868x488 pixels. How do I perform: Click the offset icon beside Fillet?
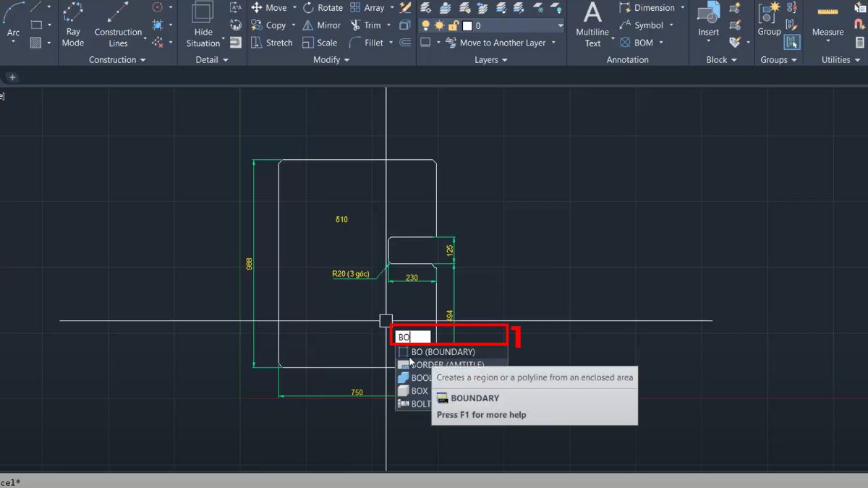(x=405, y=43)
